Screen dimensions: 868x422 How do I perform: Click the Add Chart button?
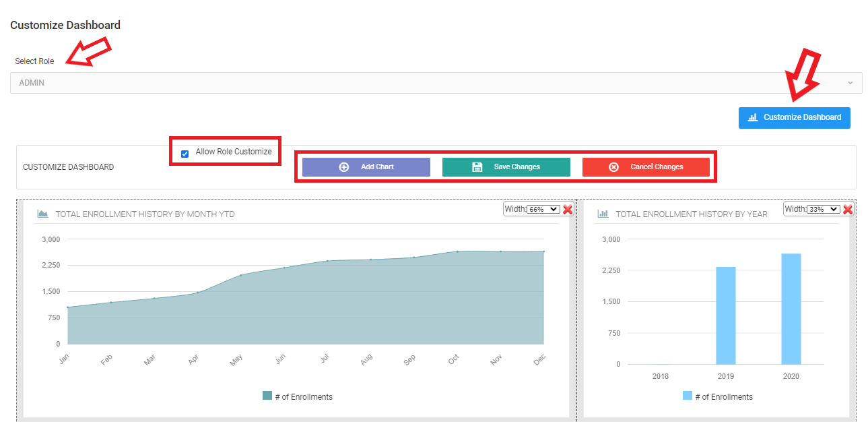coord(366,167)
